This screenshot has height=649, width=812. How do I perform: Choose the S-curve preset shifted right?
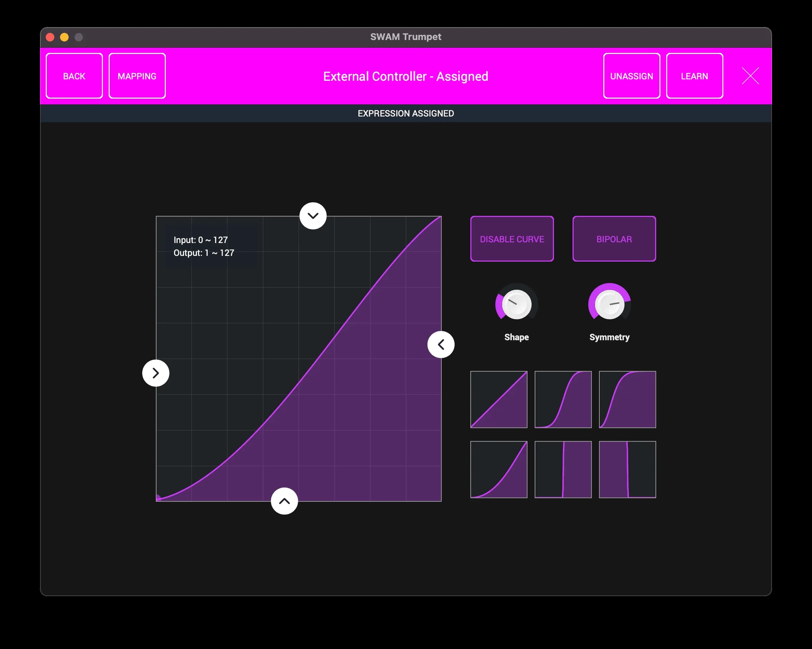[x=563, y=399]
